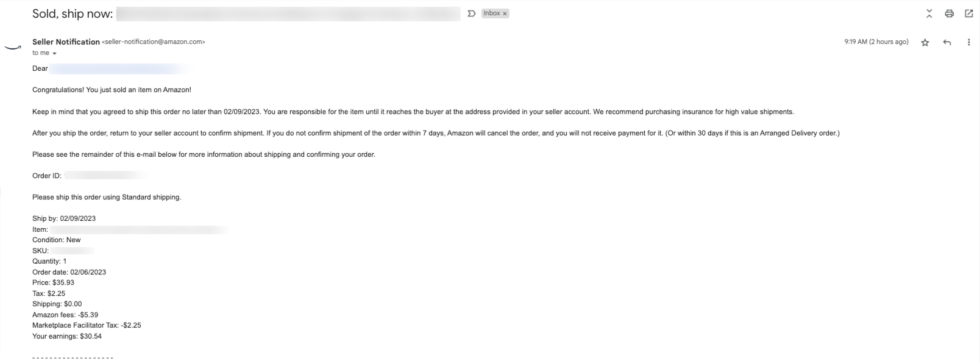
Task: Click the sender name Seller Notification
Action: (66, 41)
